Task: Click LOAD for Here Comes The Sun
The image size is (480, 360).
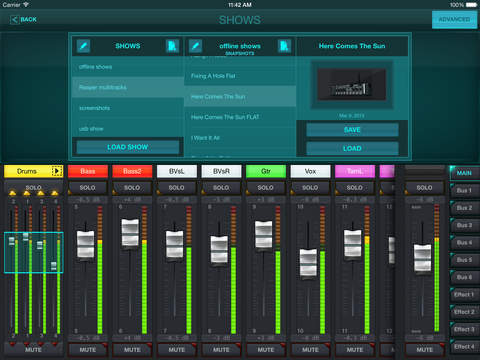Action: tap(352, 148)
